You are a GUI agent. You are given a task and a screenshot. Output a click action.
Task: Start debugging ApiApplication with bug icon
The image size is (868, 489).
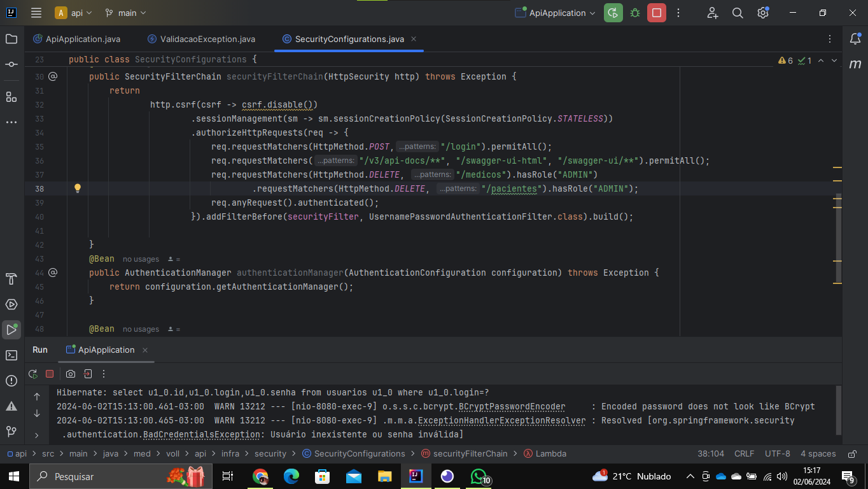point(635,13)
